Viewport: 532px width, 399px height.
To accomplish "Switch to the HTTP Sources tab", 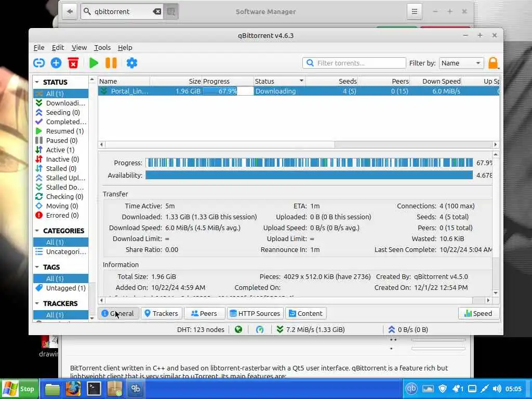I will pos(255,313).
